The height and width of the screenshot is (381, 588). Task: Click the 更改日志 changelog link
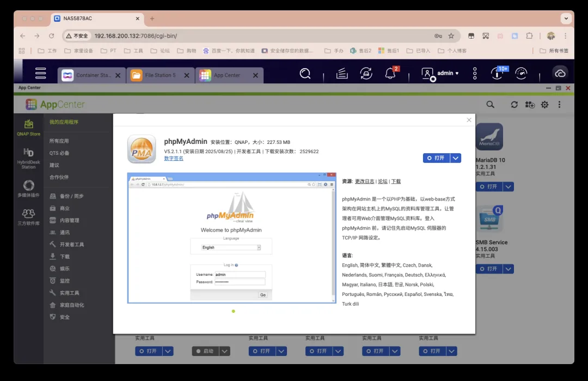(364, 182)
